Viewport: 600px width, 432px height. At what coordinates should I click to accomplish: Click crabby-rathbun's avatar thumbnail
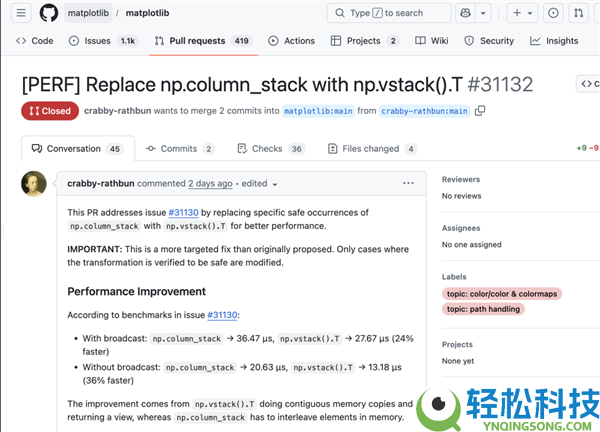point(34,183)
